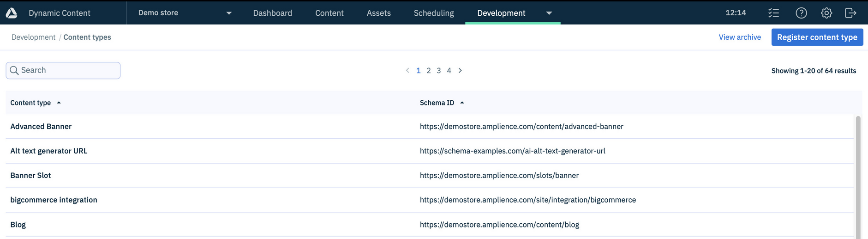Switch to the Content tab

(x=329, y=13)
